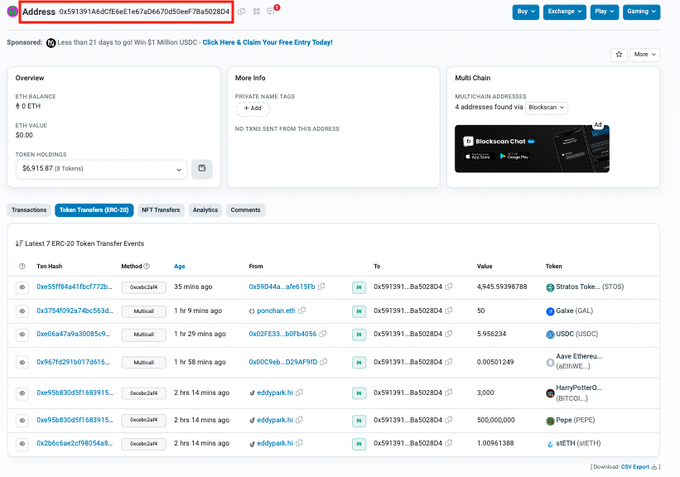The image size is (680, 477).
Task: Click the Blockscan Chat ad banner
Action: [x=532, y=149]
